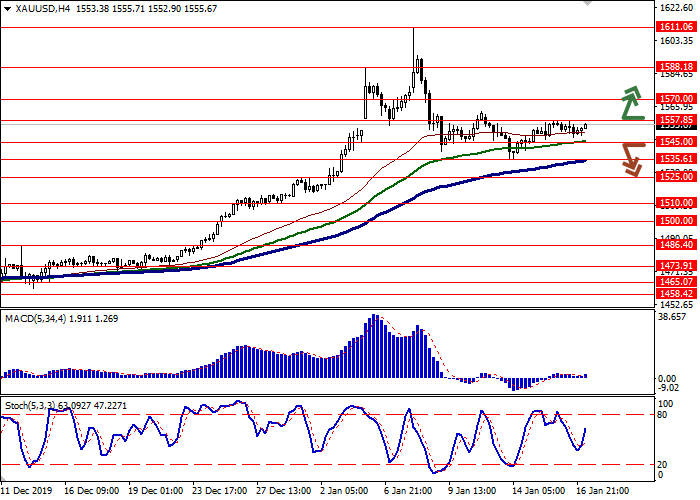This screenshot has height=500, width=700.
Task: Select the 6 Jan 21:00 date marker
Action: pos(410,491)
